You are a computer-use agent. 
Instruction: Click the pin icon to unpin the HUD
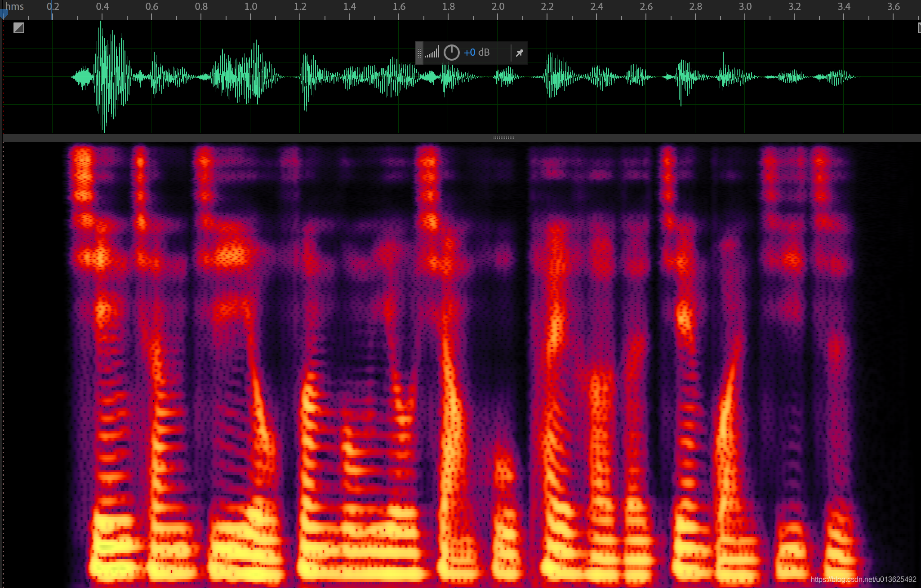[x=519, y=53]
